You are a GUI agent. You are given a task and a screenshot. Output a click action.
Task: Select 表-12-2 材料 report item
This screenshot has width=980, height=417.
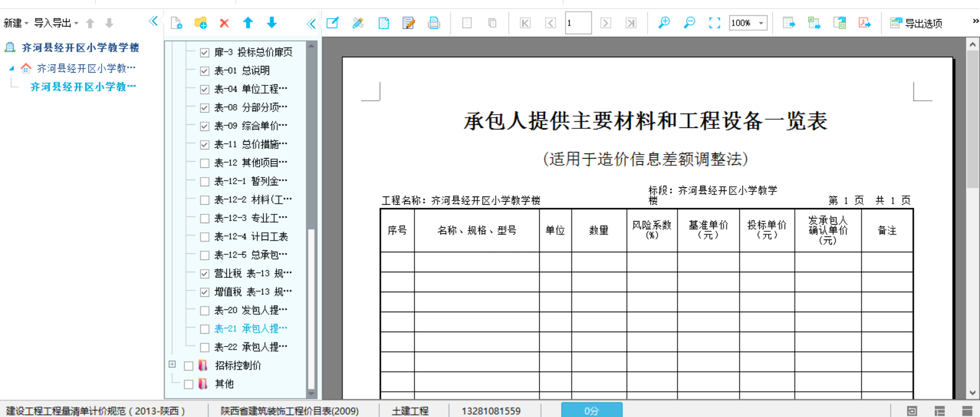(253, 200)
